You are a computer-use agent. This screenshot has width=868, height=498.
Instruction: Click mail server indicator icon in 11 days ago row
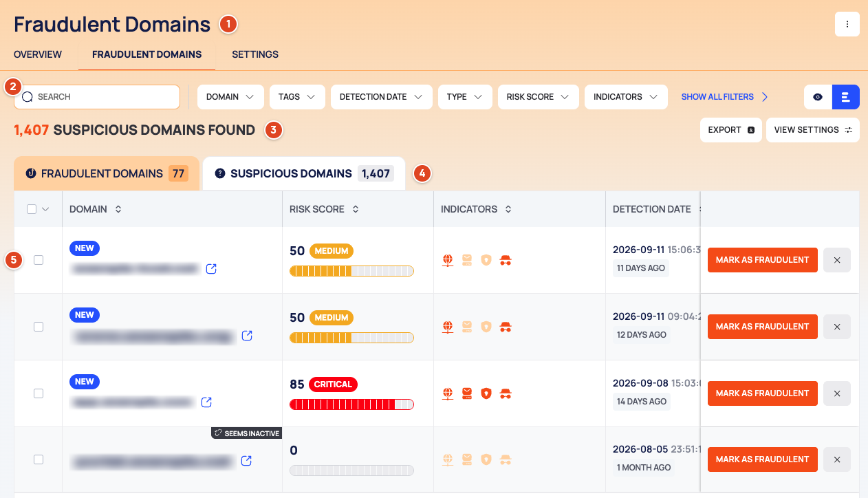tap(467, 260)
